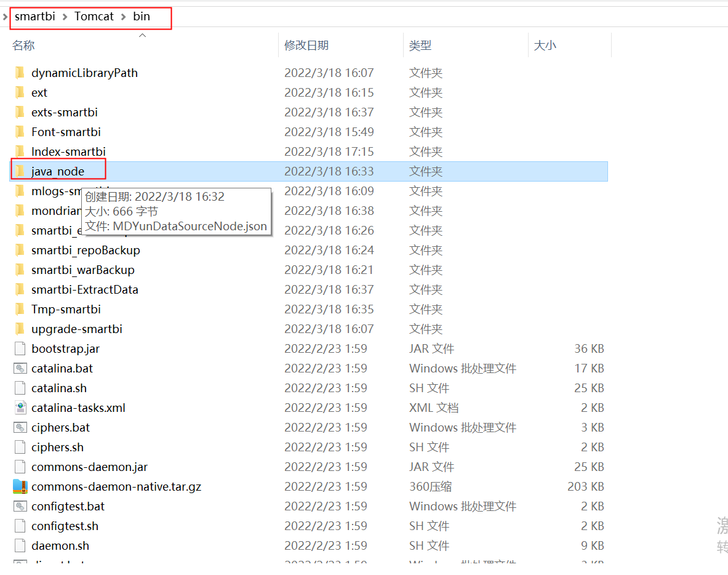
Task: Select the catalina-tasks.xml file name
Action: click(79, 408)
